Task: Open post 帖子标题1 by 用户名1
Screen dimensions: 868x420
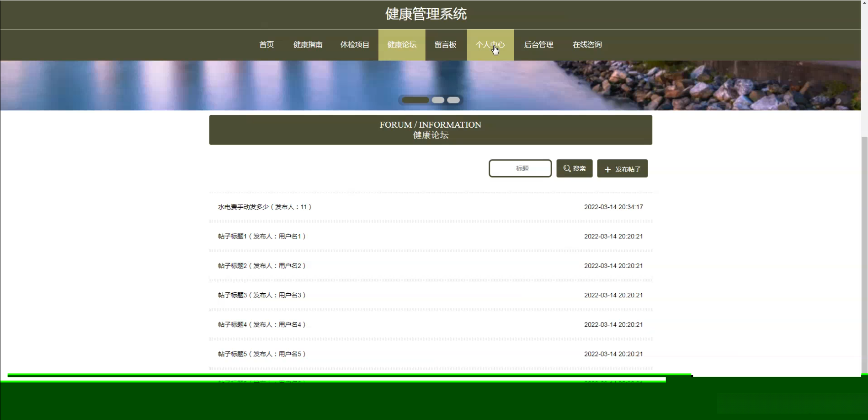Action: click(x=431, y=237)
